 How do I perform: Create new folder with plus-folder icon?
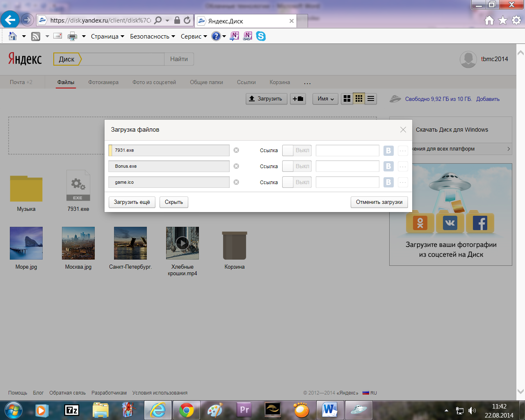[x=298, y=99]
